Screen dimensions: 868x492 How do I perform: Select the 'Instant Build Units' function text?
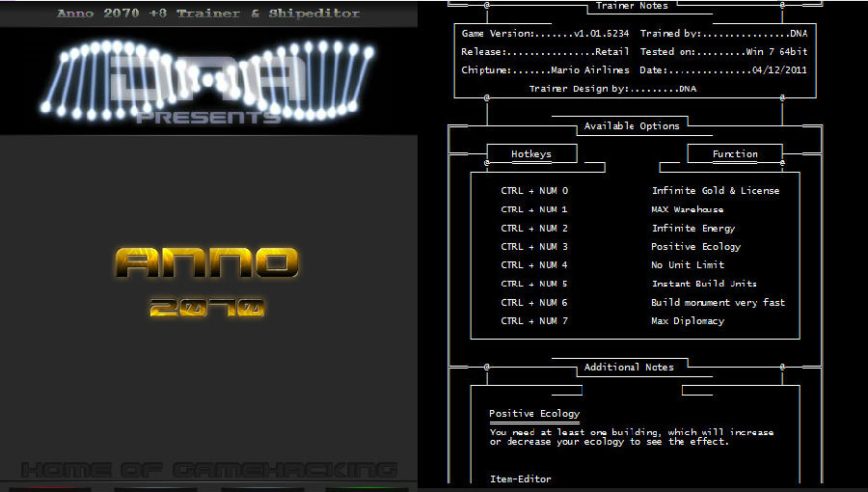(704, 284)
